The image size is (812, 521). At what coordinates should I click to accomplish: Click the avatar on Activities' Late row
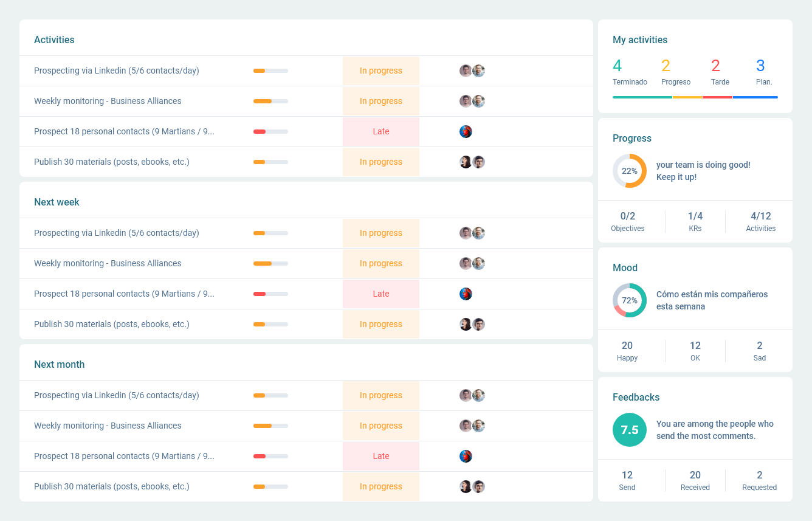click(x=466, y=132)
